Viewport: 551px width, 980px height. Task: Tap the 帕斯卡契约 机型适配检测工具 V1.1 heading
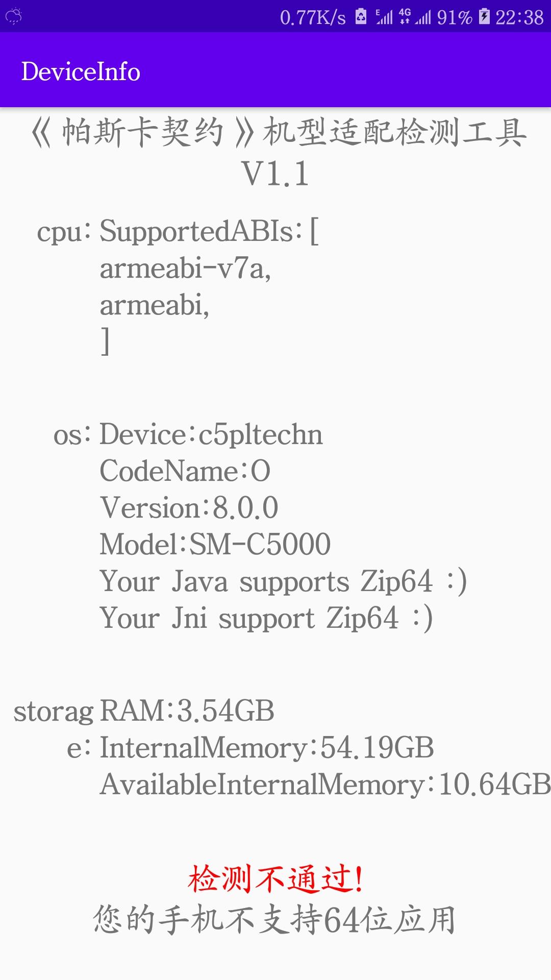(275, 153)
